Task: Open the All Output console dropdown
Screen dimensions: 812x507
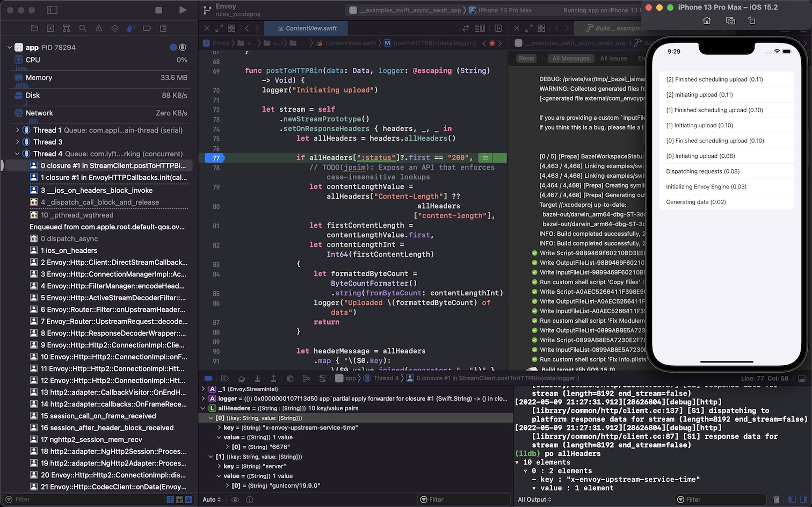Action: 534,499
